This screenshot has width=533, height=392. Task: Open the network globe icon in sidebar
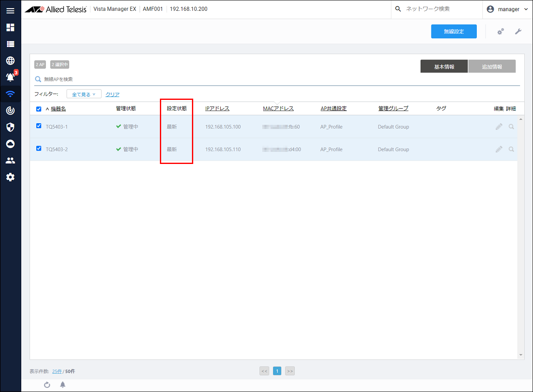click(x=10, y=61)
